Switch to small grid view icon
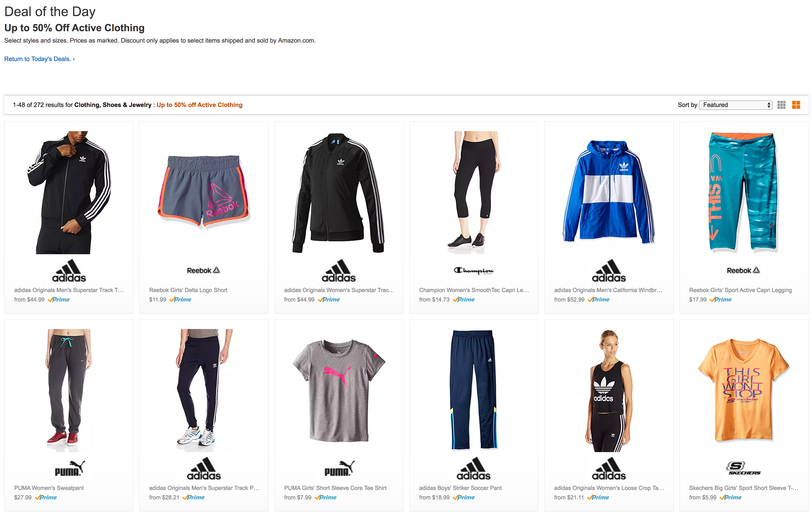812x516 pixels. point(781,105)
